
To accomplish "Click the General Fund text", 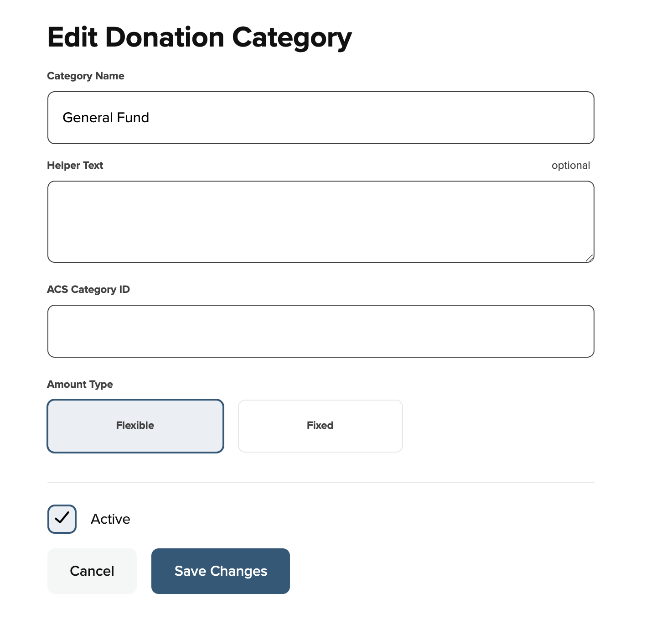I will (x=106, y=118).
